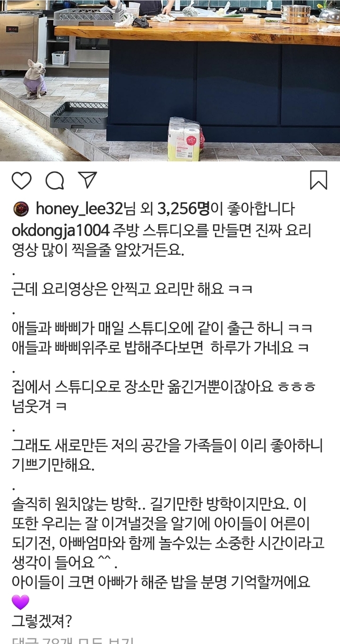The image size is (340, 644).
Task: Save post with the bookmark icon
Action: [x=318, y=181]
